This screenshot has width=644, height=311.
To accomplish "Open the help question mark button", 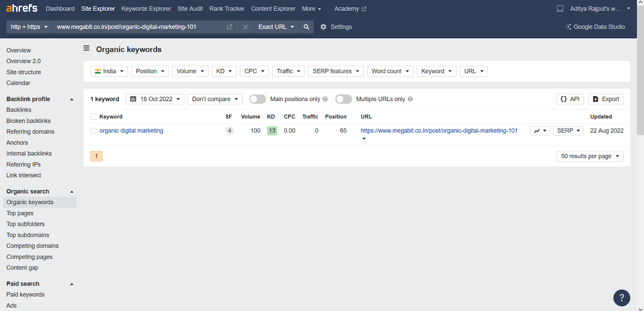I will (x=622, y=298).
